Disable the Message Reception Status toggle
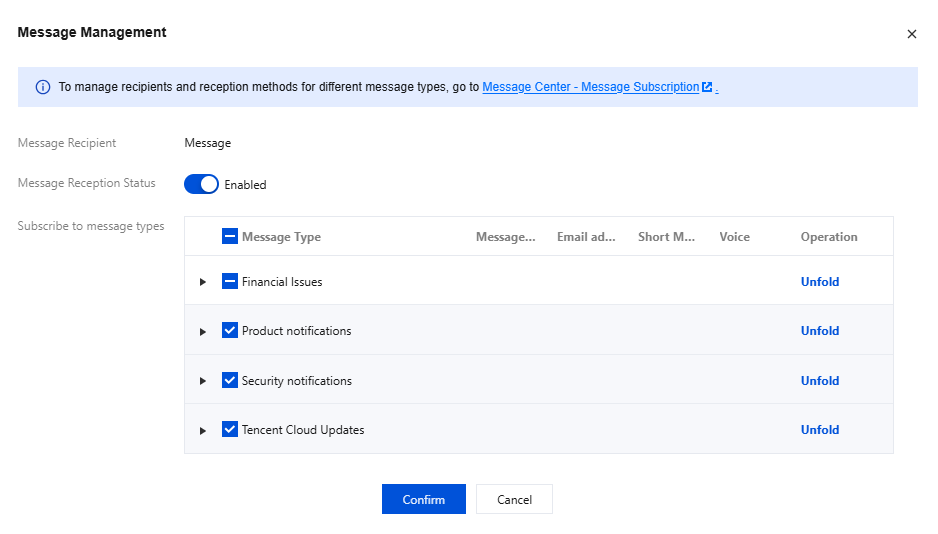Screen dimensions: 938x534 pos(201,184)
